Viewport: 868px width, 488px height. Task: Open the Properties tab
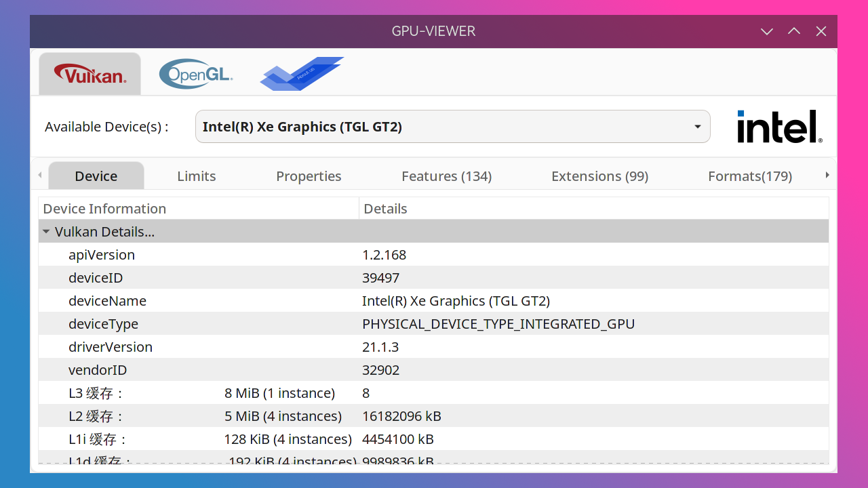pos(309,176)
